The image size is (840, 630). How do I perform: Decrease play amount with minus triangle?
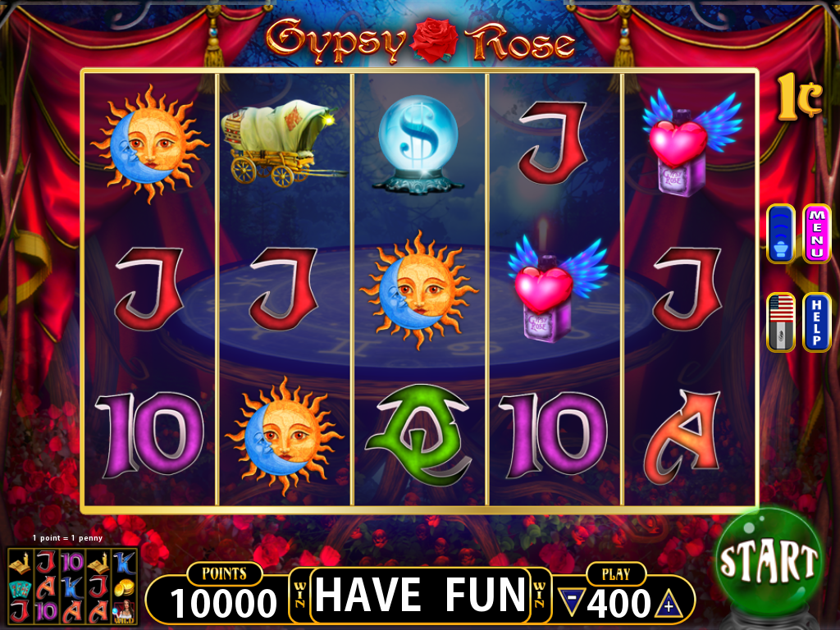572,602
